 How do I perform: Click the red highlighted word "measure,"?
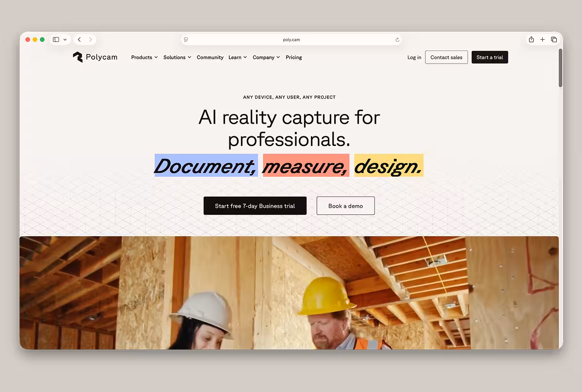(x=306, y=165)
